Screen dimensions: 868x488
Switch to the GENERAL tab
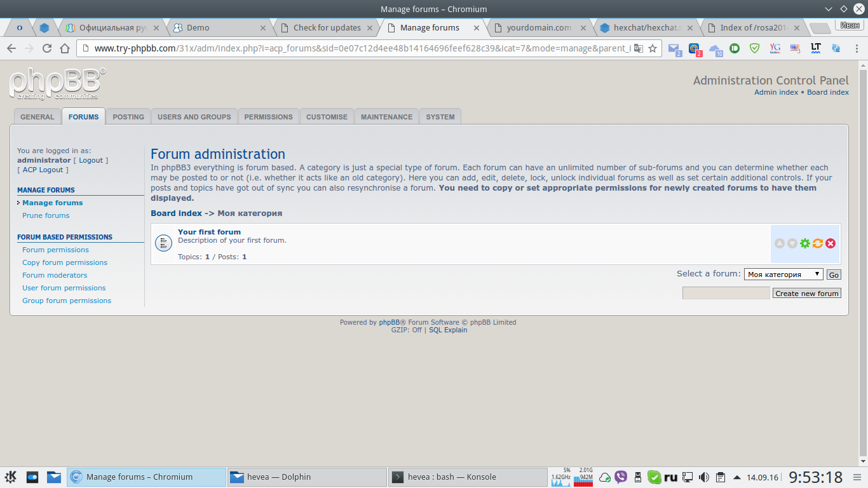tap(37, 117)
